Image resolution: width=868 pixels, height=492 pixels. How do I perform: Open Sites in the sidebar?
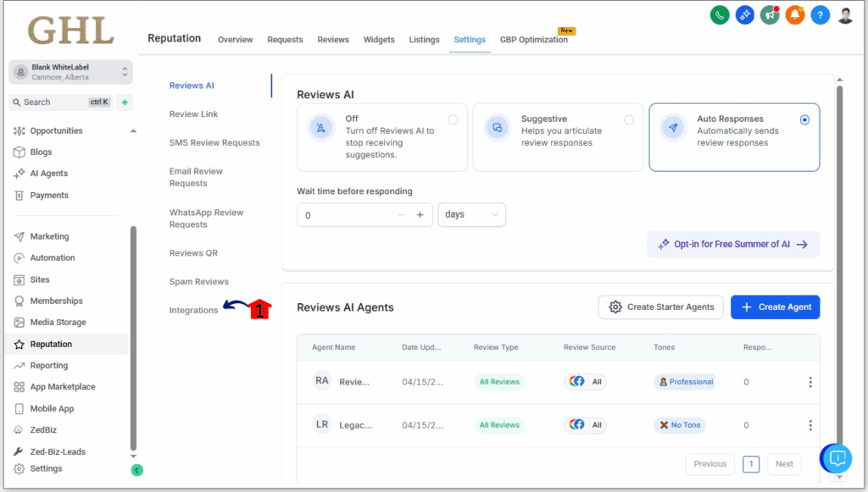(x=39, y=279)
